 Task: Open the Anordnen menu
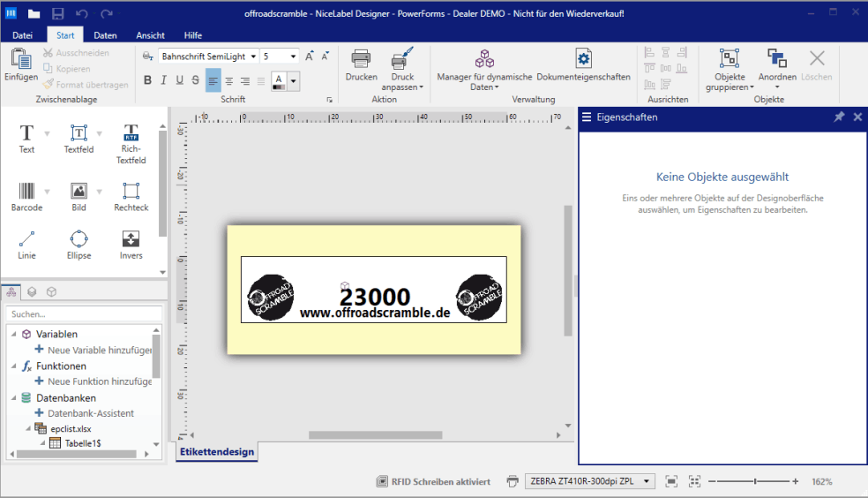click(x=777, y=69)
